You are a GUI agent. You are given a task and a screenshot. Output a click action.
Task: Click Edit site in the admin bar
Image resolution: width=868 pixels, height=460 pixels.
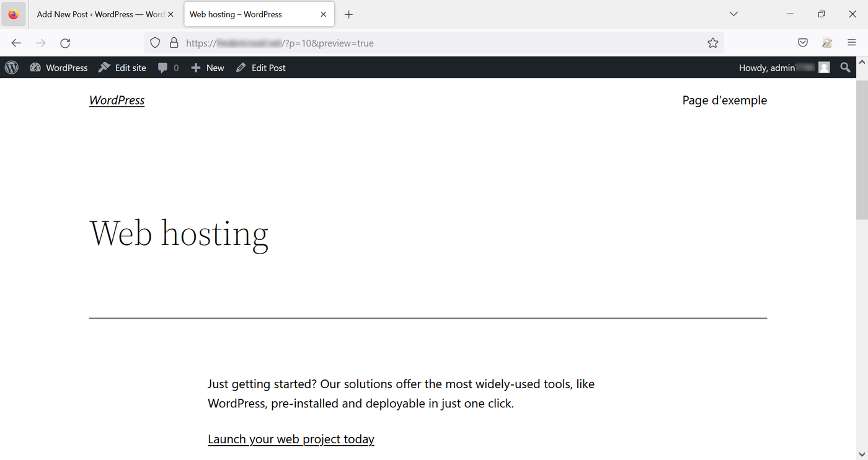[122, 67]
